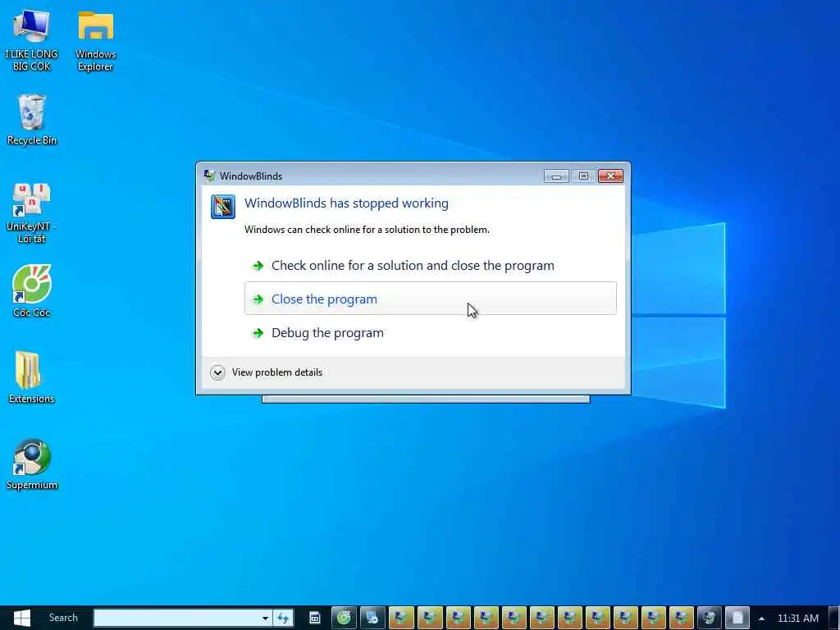Open the Windows Start button

[22, 618]
